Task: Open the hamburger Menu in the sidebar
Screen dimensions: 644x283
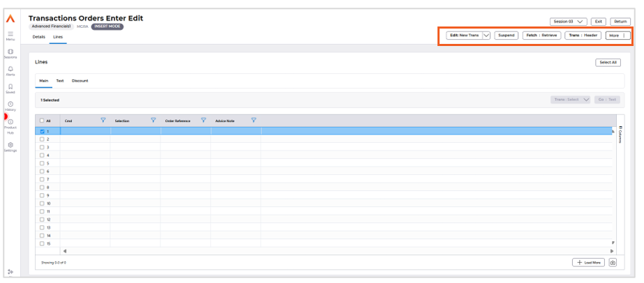Action: coord(10,36)
